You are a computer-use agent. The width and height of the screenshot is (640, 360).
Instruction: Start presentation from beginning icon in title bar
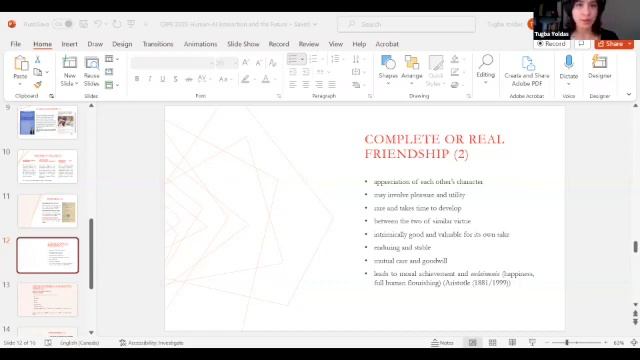(x=131, y=24)
